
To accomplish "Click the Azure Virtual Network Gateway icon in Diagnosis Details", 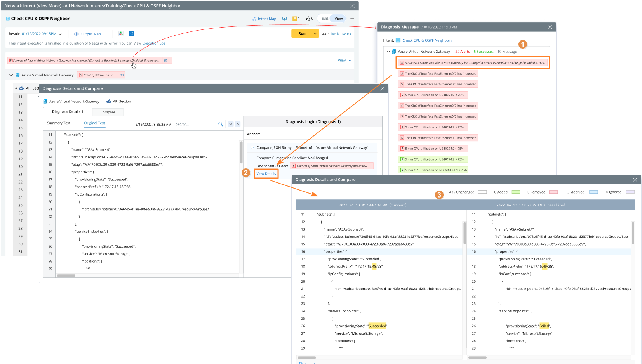I will [x=45, y=102].
